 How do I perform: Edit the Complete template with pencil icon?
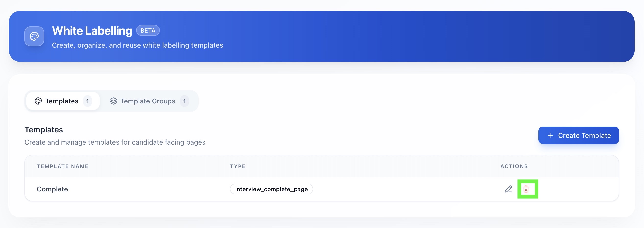[508, 189]
